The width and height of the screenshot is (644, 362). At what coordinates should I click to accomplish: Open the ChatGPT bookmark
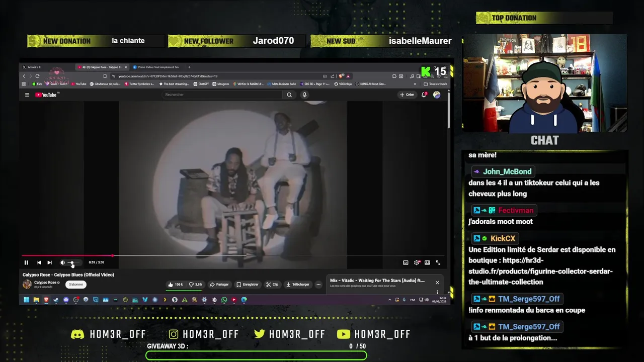click(x=201, y=84)
